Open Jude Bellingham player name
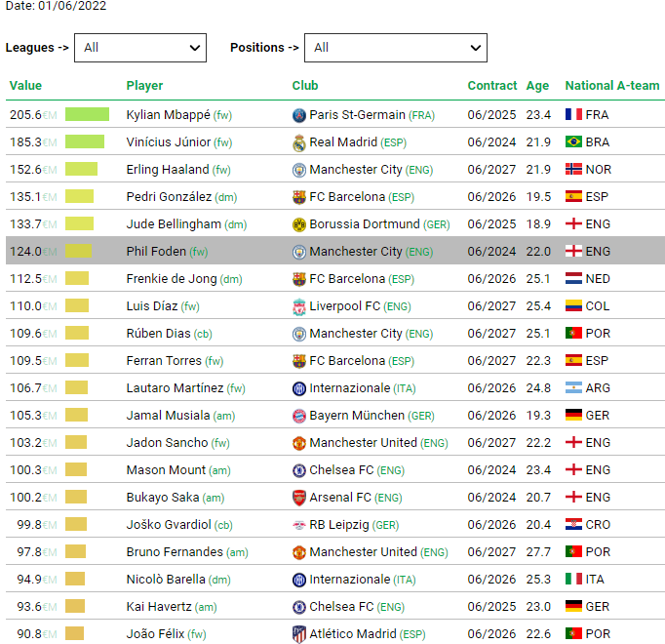The height and width of the screenshot is (644, 665). pyautogui.click(x=174, y=224)
